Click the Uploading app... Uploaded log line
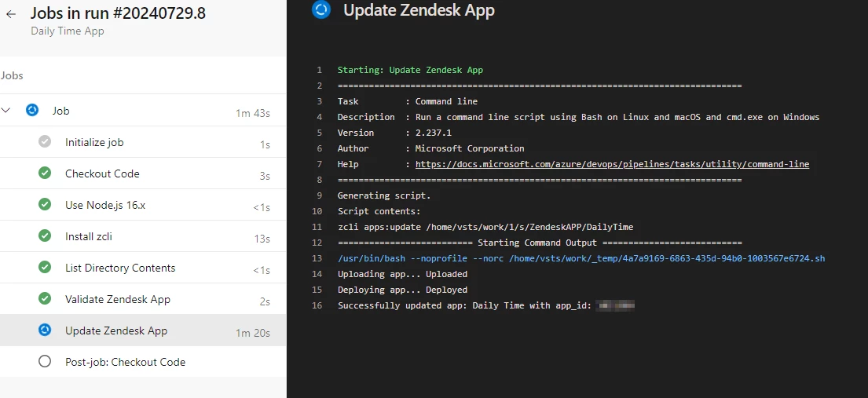Screen dimensions: 868x398 [x=402, y=274]
